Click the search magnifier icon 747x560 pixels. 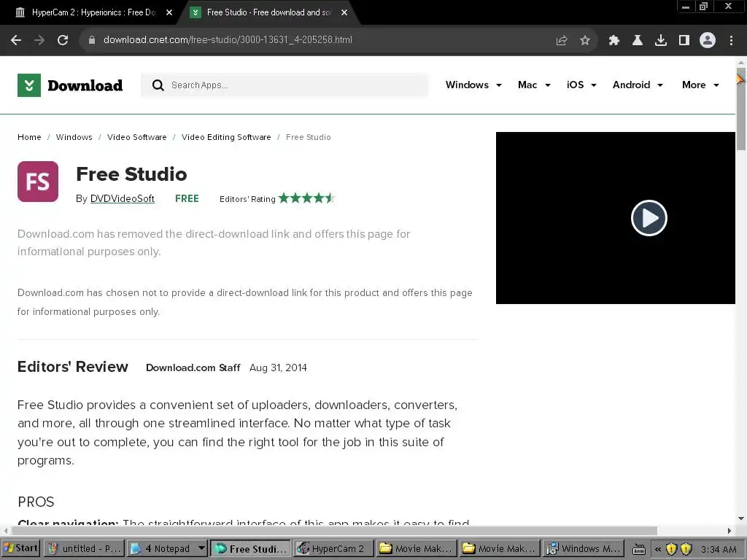click(x=158, y=85)
